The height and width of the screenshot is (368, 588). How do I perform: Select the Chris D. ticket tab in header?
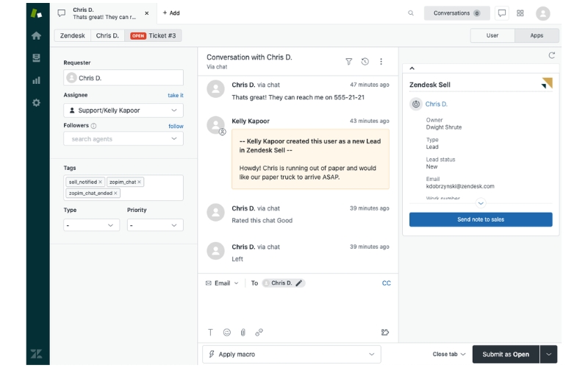pyautogui.click(x=104, y=13)
